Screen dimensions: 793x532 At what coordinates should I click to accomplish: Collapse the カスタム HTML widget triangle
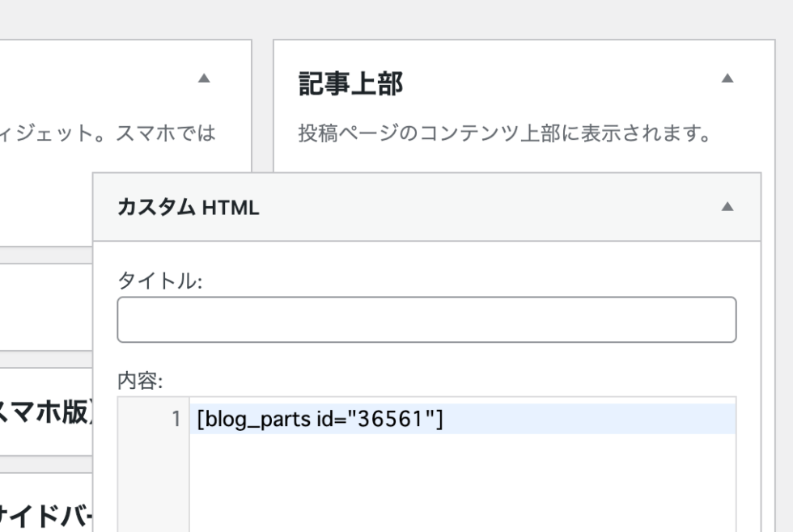pos(727,207)
